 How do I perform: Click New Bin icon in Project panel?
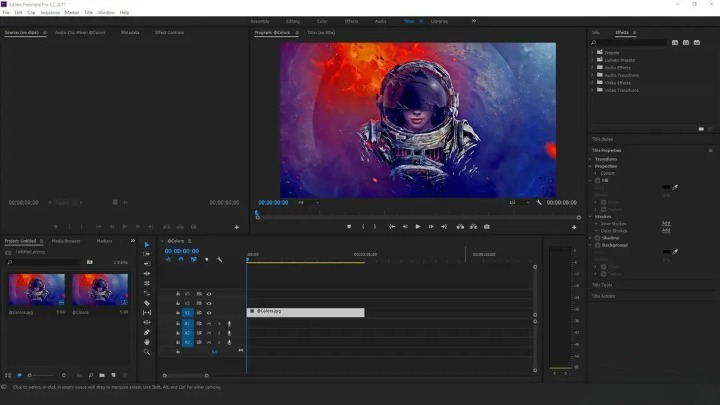tap(102, 376)
